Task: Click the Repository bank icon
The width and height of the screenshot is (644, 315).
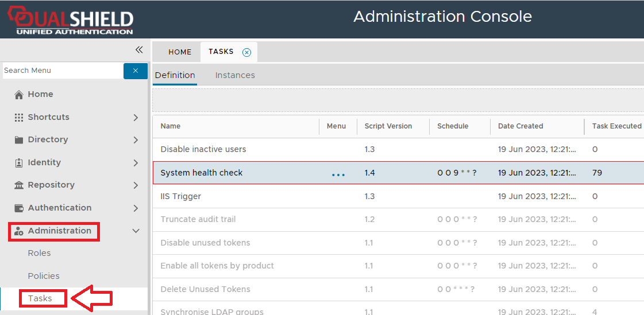Action: 19,185
